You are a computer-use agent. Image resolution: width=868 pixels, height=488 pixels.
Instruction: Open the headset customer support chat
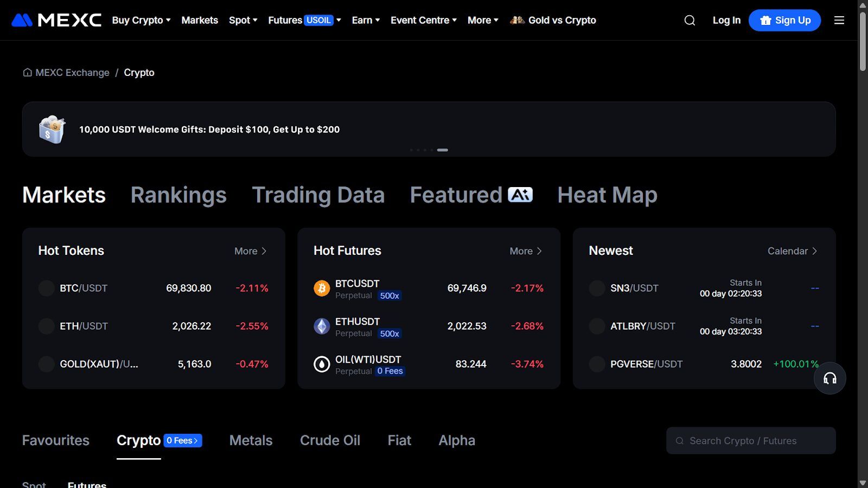pyautogui.click(x=829, y=378)
